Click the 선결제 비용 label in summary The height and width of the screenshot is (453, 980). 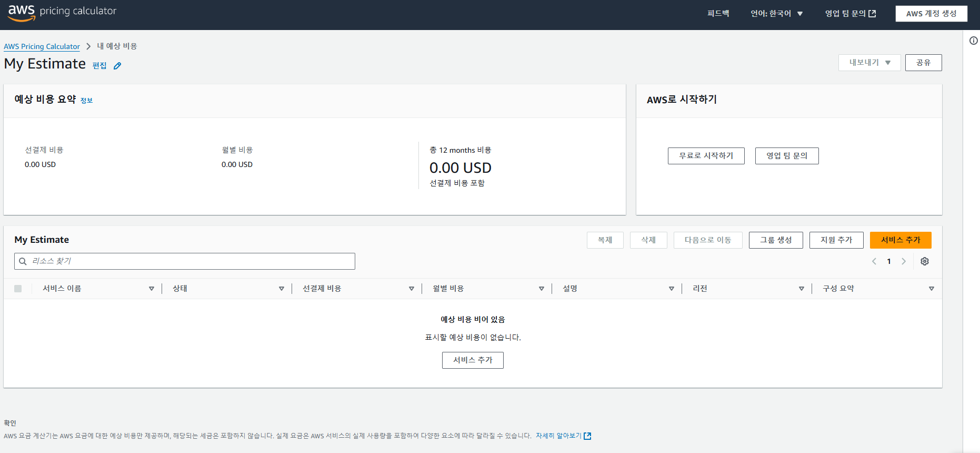coord(44,150)
